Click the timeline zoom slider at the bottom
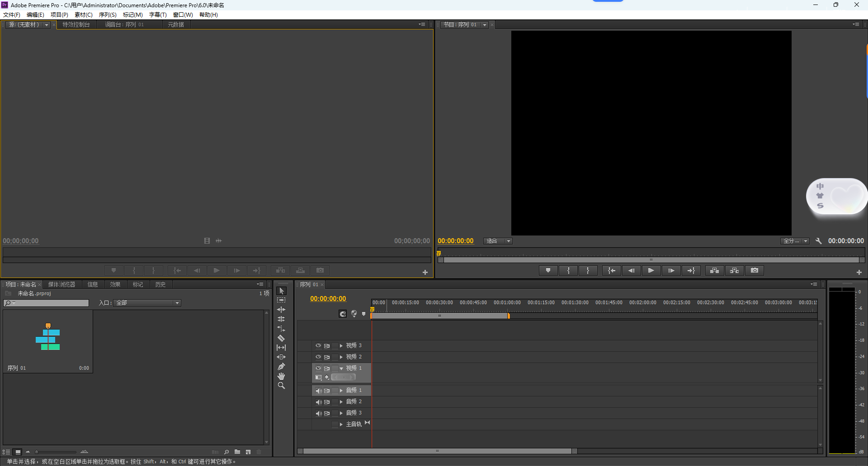The width and height of the screenshot is (868, 466). tap(437, 451)
